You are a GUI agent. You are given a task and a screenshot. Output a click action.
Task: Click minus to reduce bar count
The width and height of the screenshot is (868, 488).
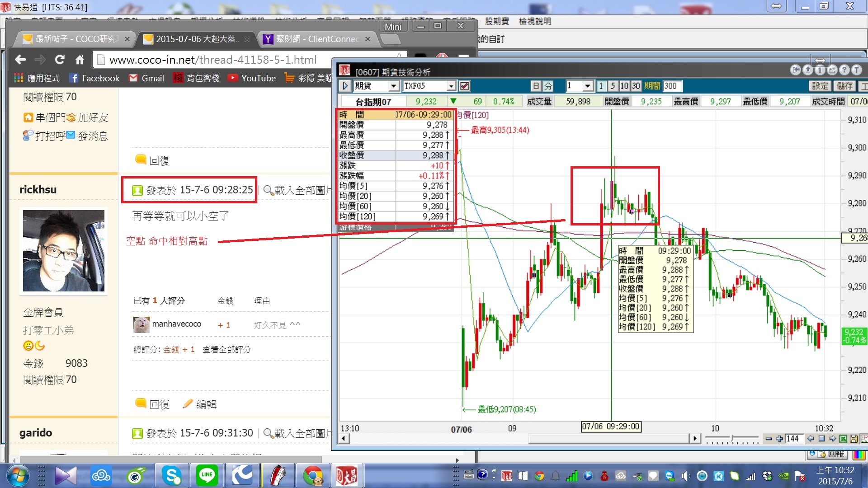coord(769,438)
